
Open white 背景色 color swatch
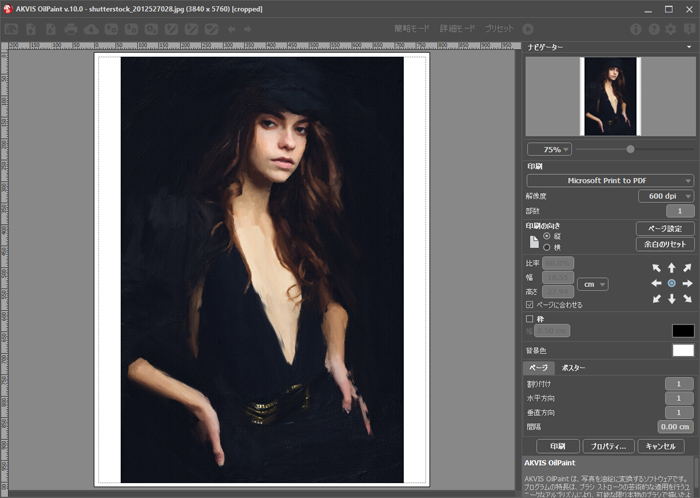coord(683,350)
